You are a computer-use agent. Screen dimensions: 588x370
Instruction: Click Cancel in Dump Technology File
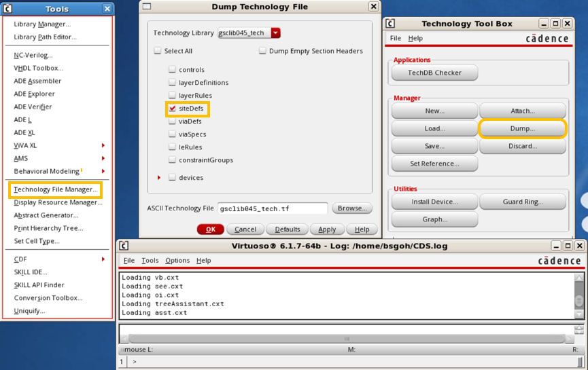[245, 229]
